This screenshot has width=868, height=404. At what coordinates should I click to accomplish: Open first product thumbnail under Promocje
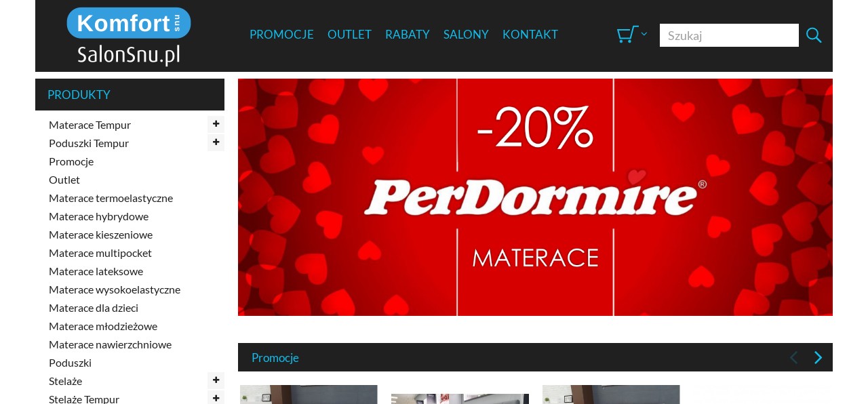tap(309, 395)
